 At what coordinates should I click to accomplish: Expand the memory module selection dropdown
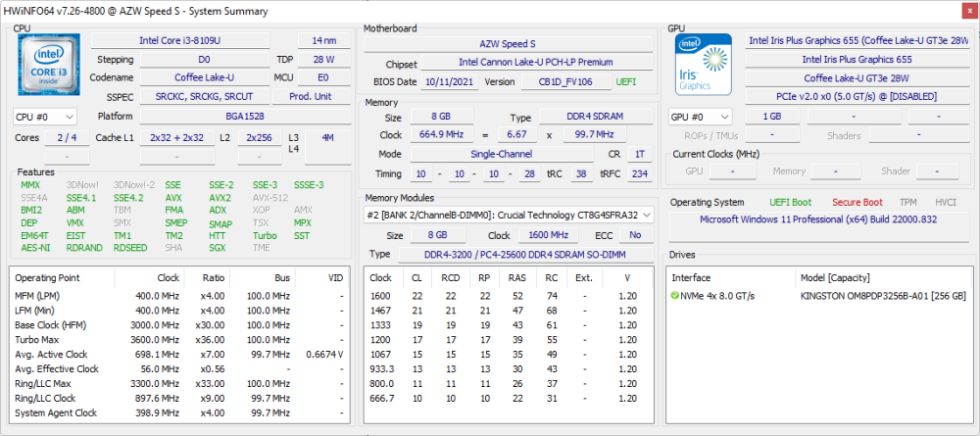pos(509,215)
